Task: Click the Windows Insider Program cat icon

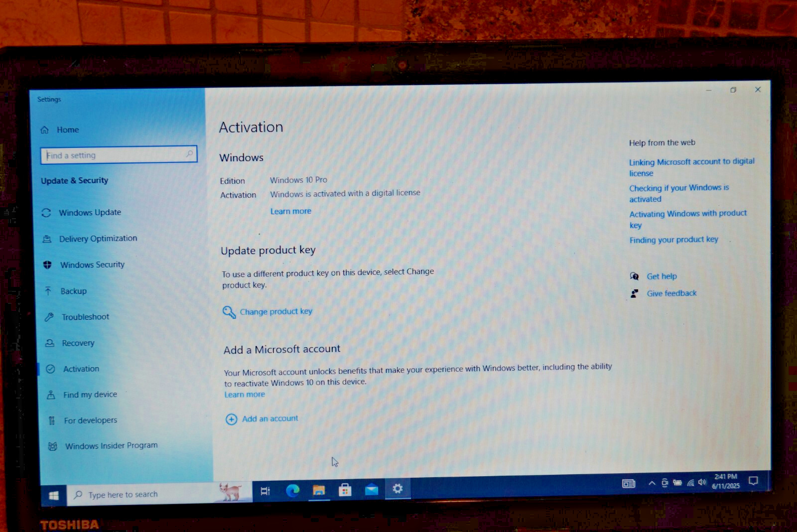Action: pos(52,446)
